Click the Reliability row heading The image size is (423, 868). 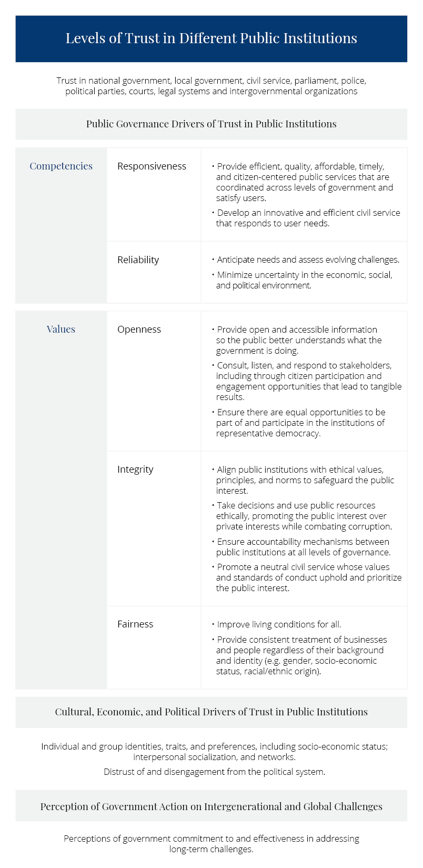pyautogui.click(x=138, y=260)
